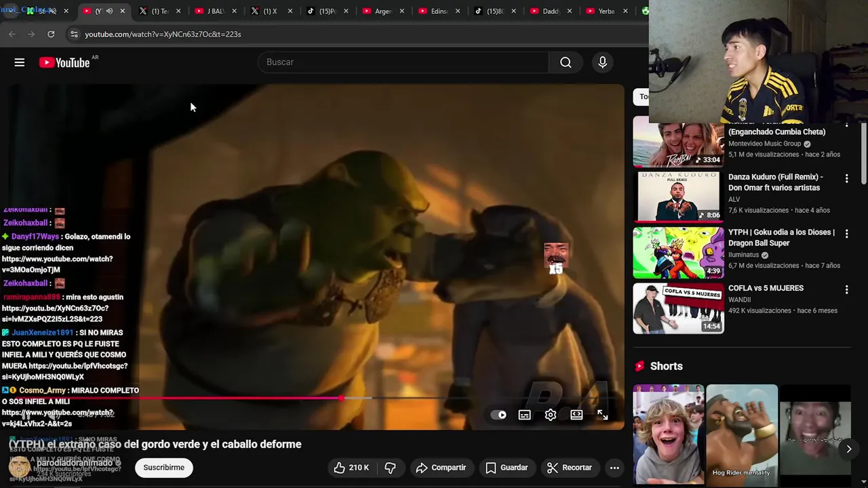Switch to the J BALV browser tab

(216, 11)
